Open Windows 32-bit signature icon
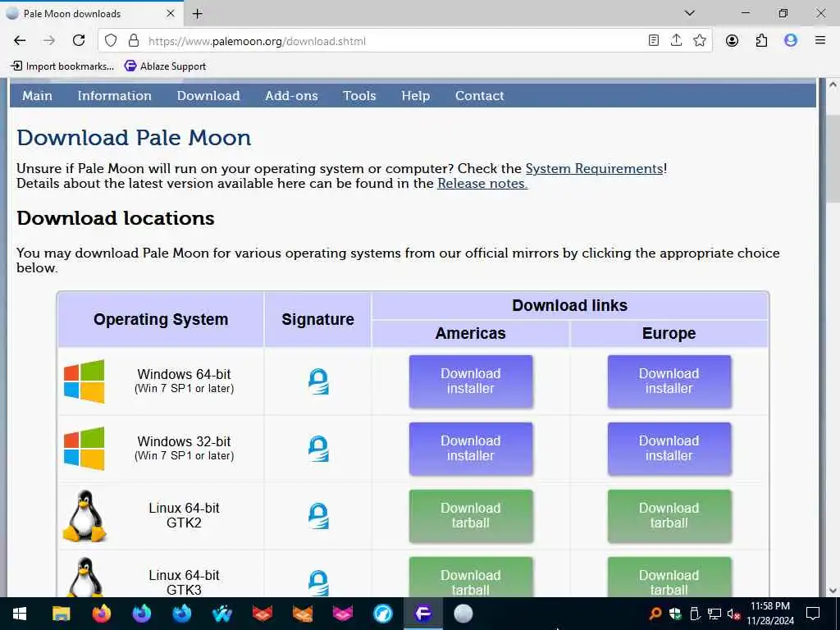840x630 pixels. pyautogui.click(x=318, y=449)
